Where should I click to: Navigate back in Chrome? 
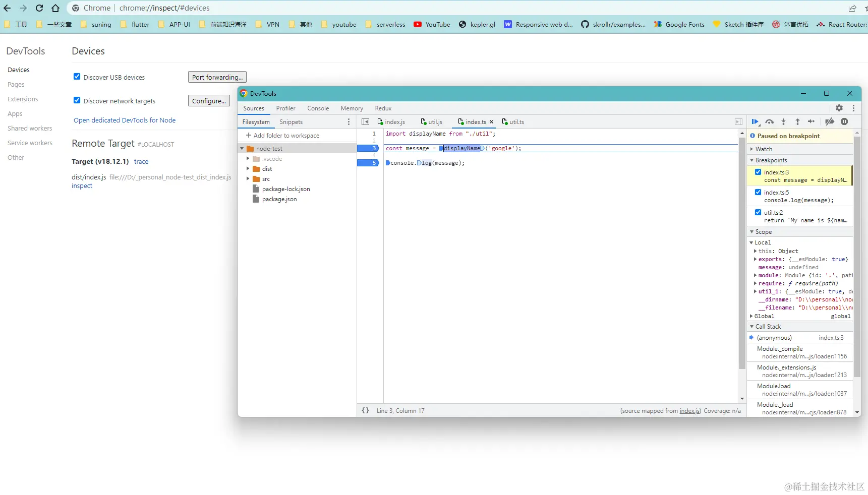(x=7, y=8)
